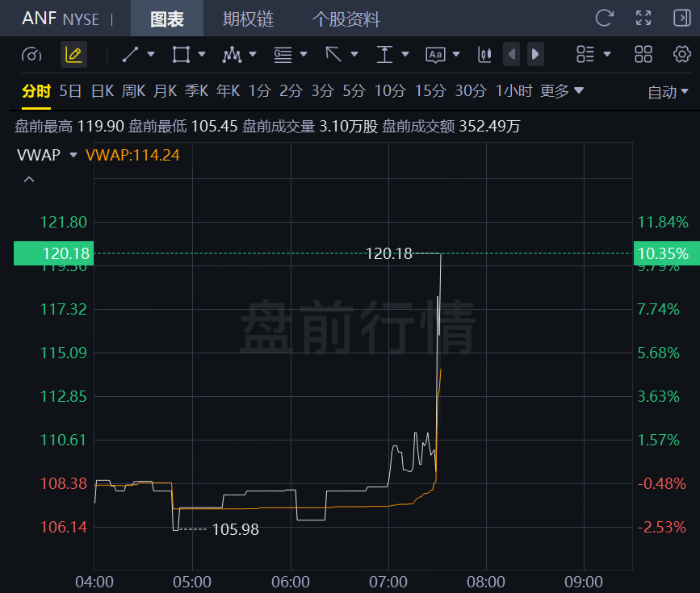Collapse the side panel icon

click(681, 19)
